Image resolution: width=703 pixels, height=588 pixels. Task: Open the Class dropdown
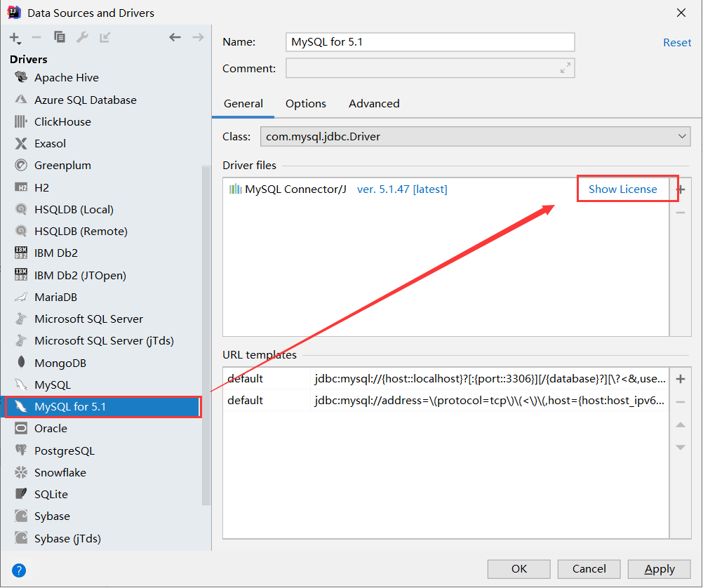(475, 136)
